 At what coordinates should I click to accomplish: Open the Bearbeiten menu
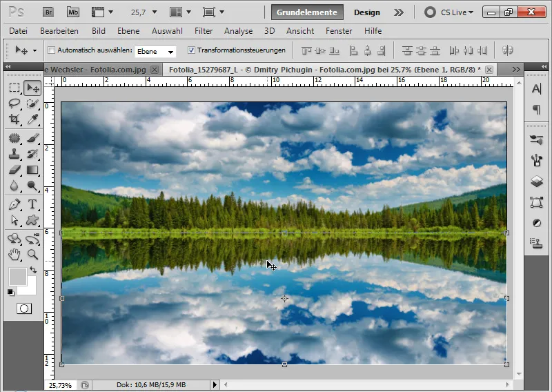pos(59,31)
